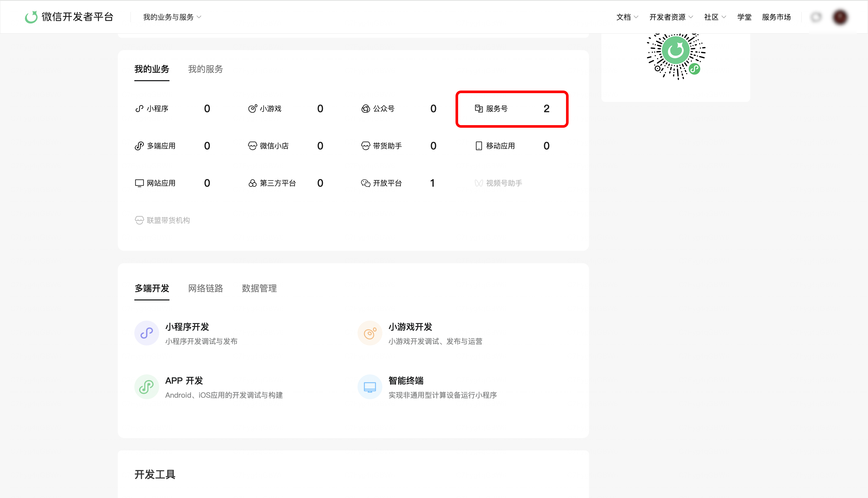The image size is (868, 498).
Task: Click 实现非通用型计算设备运行小程序 description
Action: click(443, 395)
